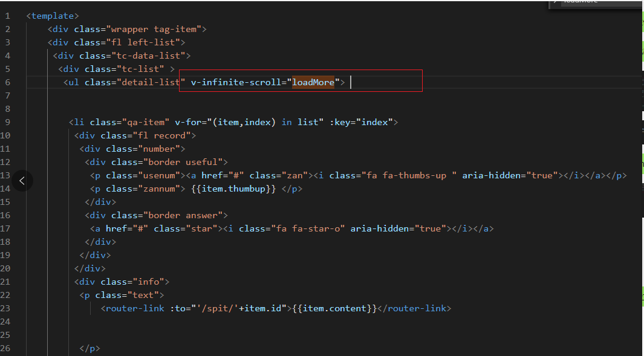Click the "wrapper tag-item" class value
The image size is (644, 356).
coord(157,29)
